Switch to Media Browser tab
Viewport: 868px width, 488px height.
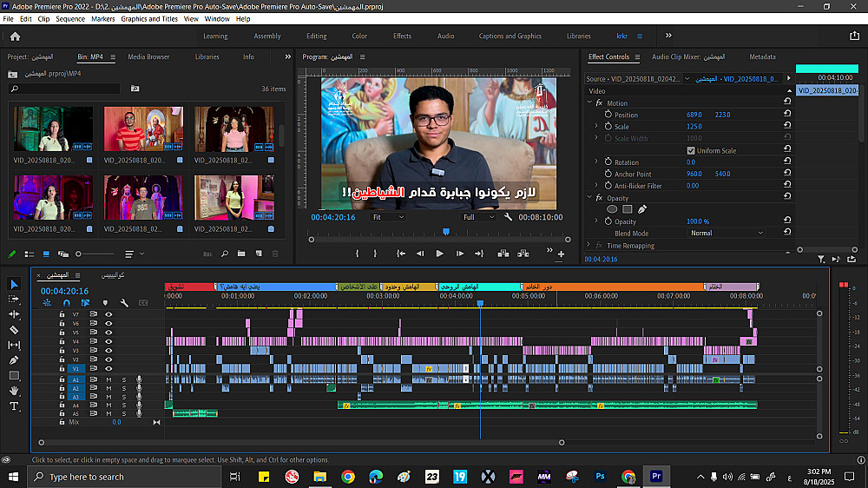click(148, 56)
